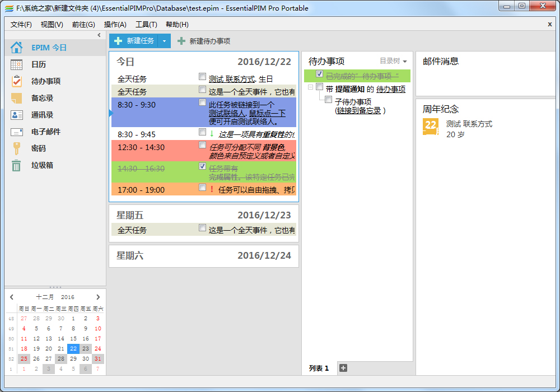This screenshot has height=392, width=560.
Task: Open 帮助(H) menu
Action: click(x=177, y=24)
